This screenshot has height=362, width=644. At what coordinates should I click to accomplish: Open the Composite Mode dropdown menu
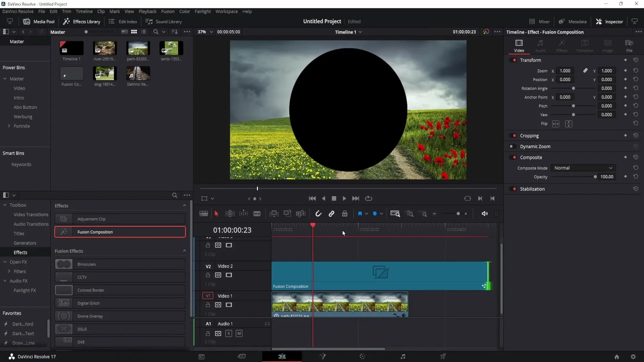[x=582, y=168]
